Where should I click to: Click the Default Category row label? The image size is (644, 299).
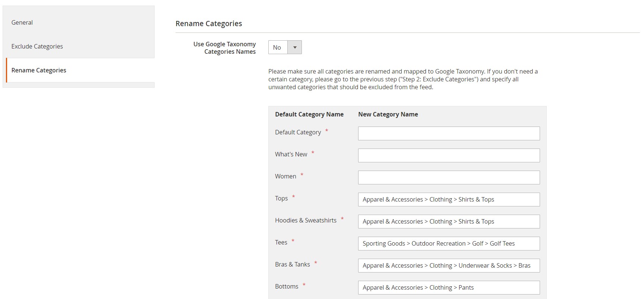(x=298, y=132)
